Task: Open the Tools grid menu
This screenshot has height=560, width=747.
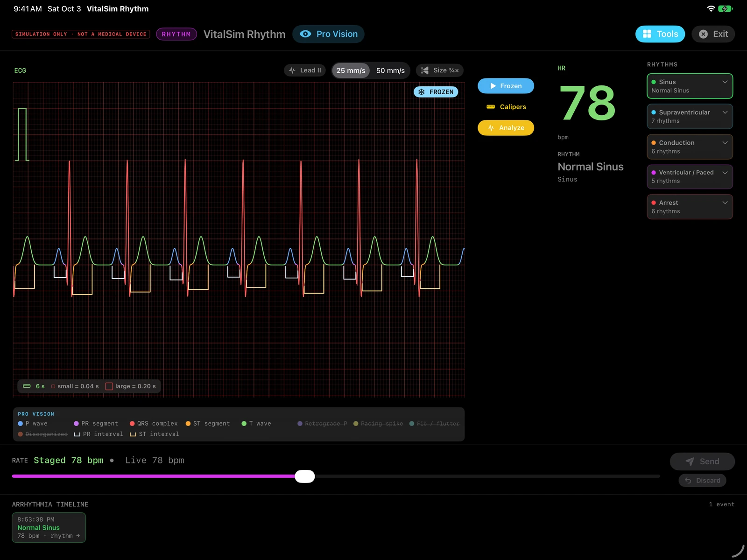Action: [660, 34]
